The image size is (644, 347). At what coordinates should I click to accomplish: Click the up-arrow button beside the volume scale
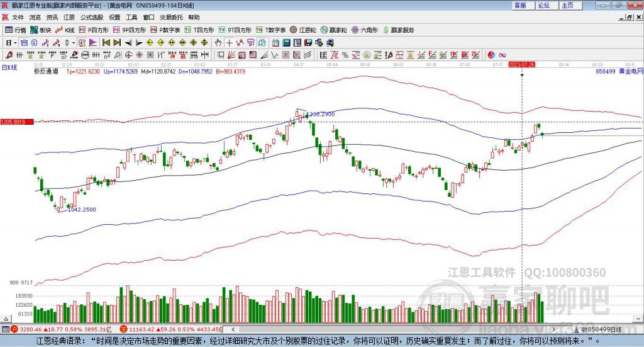(x=6, y=319)
